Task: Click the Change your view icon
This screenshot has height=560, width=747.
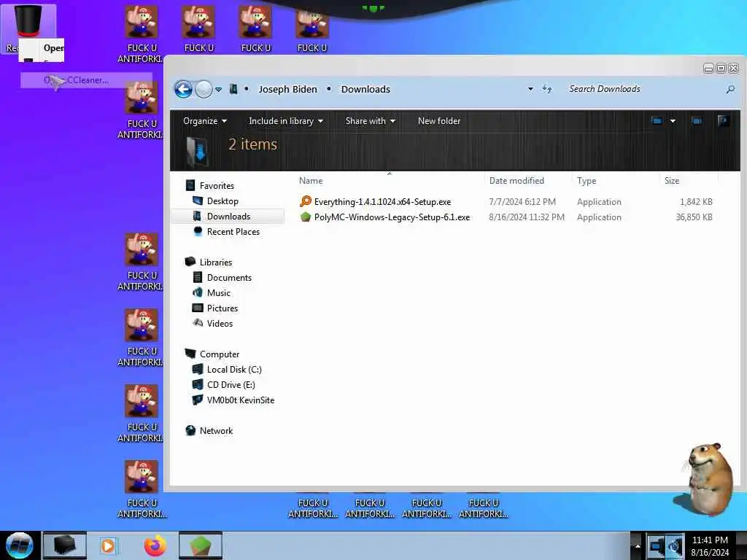Action: 657,121
